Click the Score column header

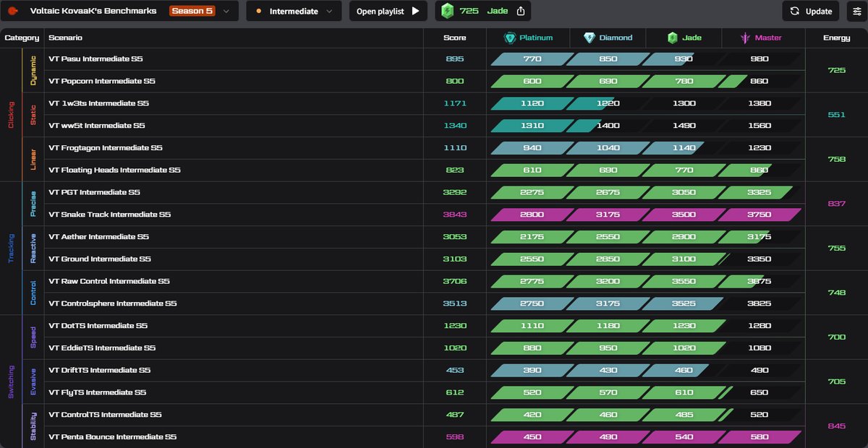(455, 38)
